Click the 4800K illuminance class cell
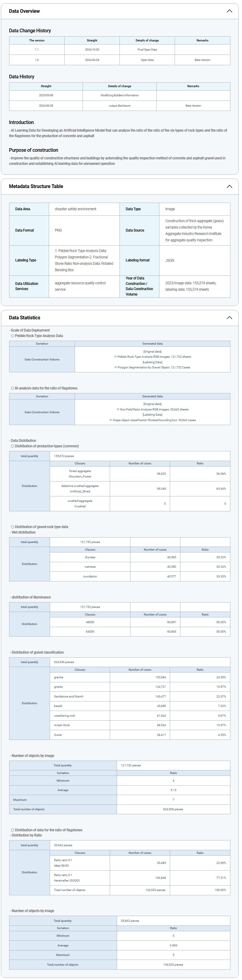242x980 pixels. pos(90,622)
